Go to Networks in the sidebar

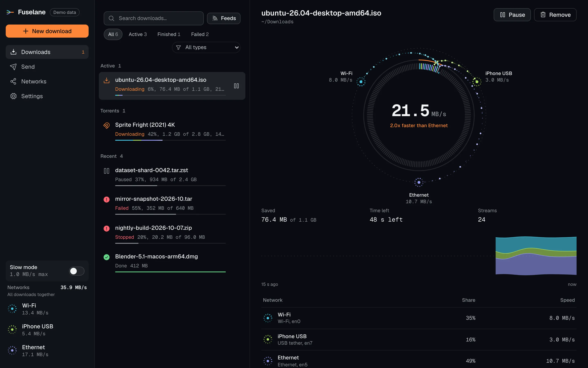tap(47, 81)
